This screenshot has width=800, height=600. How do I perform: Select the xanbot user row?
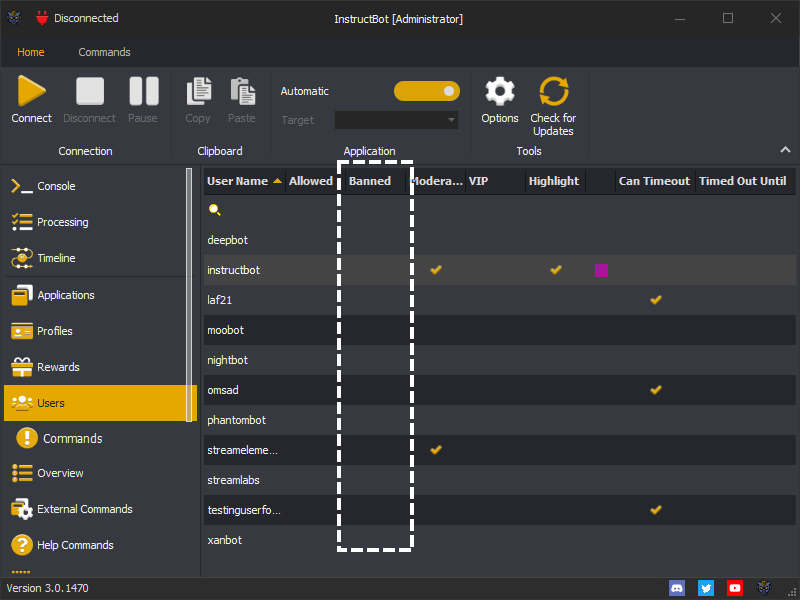(x=499, y=540)
